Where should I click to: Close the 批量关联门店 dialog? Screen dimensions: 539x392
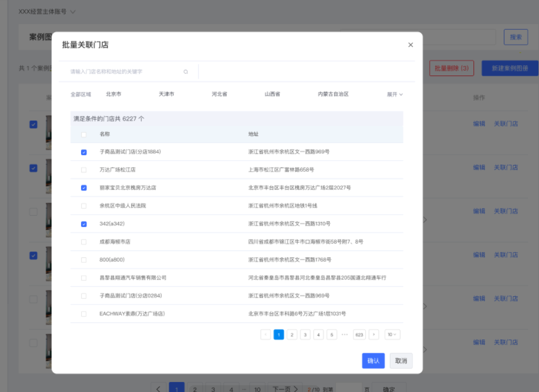[410, 45]
